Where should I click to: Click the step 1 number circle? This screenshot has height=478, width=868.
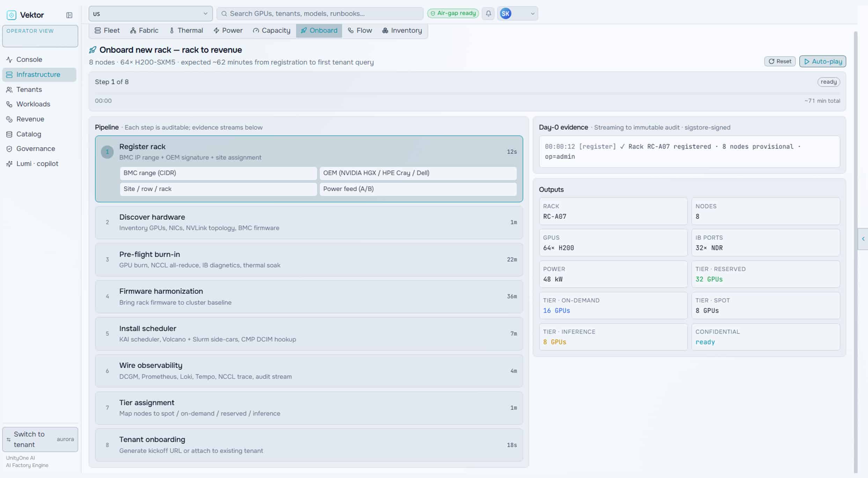tap(107, 152)
